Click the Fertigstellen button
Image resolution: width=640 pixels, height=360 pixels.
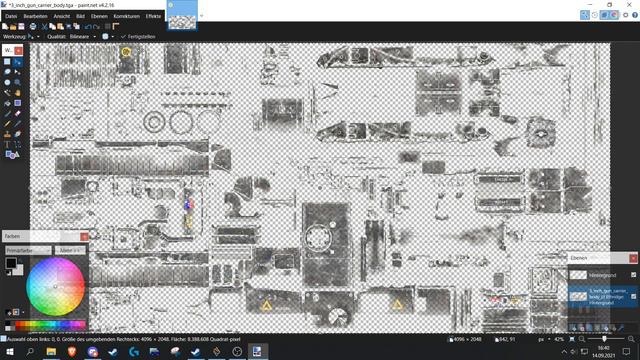[x=138, y=37]
